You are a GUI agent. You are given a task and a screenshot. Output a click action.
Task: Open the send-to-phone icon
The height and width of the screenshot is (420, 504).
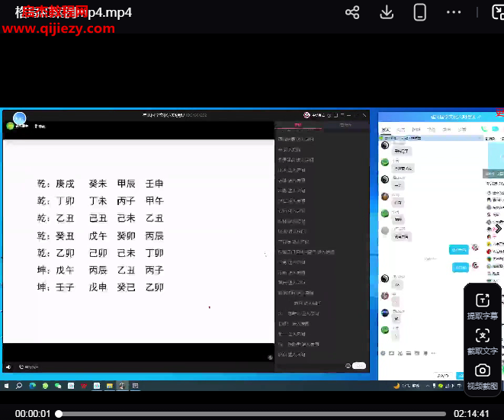click(x=419, y=12)
